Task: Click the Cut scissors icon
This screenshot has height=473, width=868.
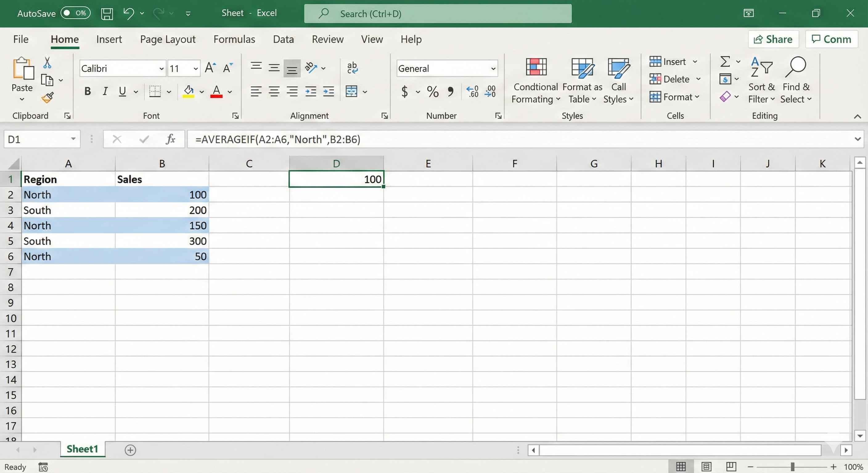Action: (47, 63)
